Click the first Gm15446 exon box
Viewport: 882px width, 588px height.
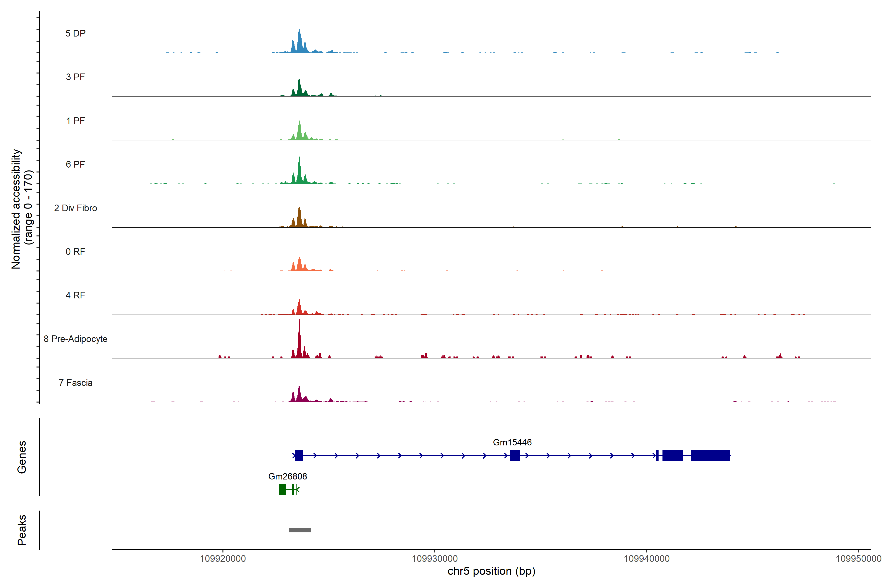point(298,455)
